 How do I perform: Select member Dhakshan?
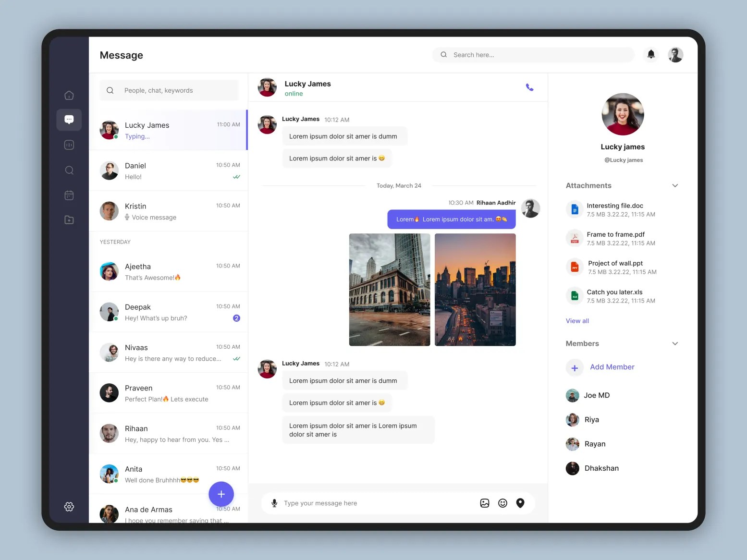coord(592,468)
